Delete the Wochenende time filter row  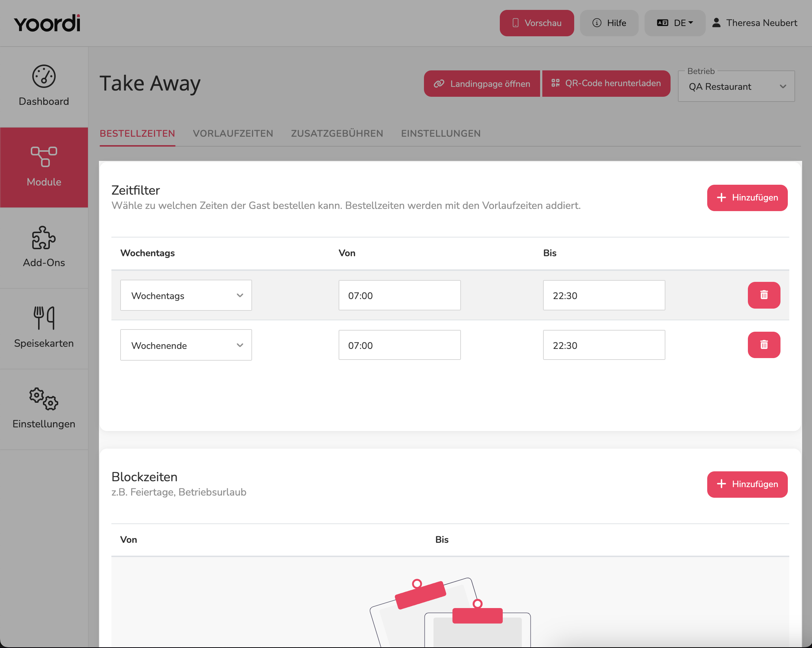point(764,345)
